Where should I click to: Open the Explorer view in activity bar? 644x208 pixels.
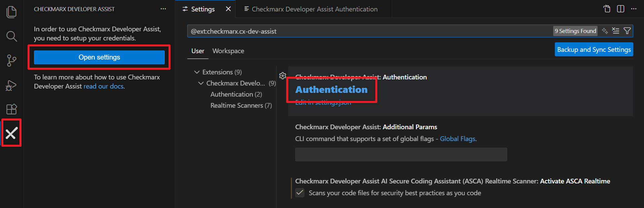(11, 12)
